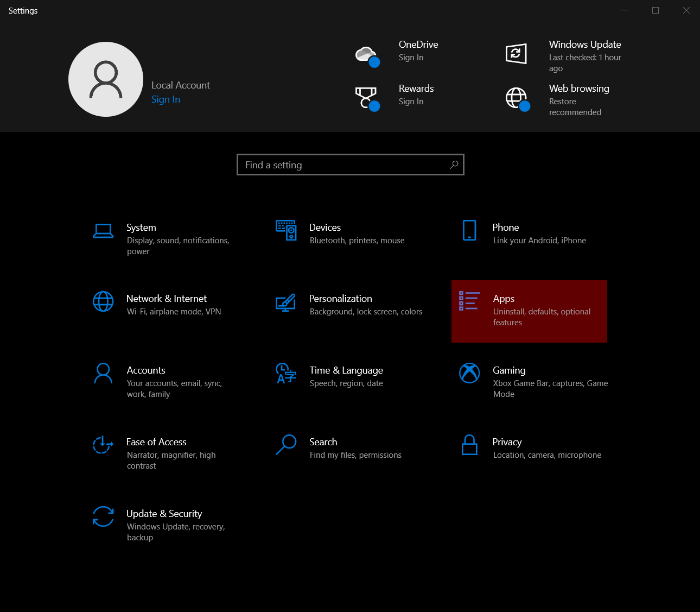
Task: Select the Privacy padlock icon
Action: click(x=469, y=445)
